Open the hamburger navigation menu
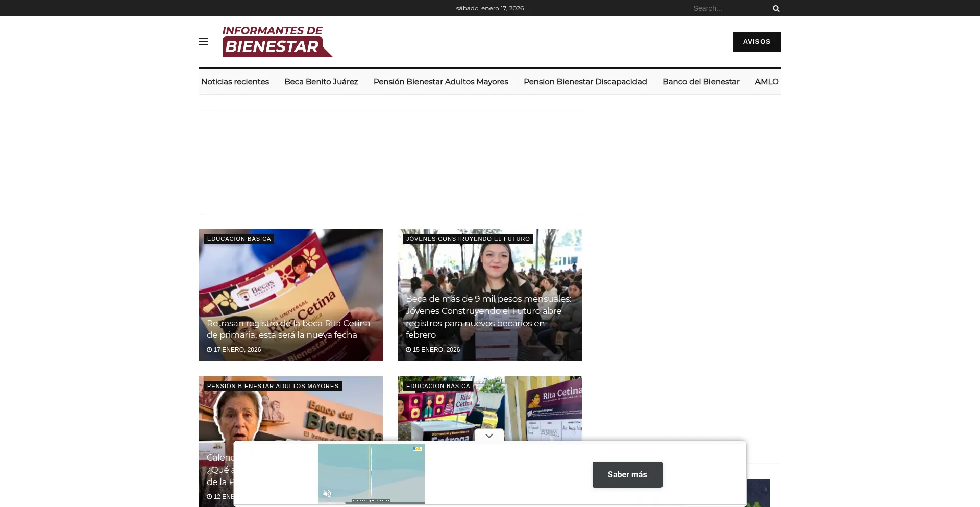 [x=203, y=42]
